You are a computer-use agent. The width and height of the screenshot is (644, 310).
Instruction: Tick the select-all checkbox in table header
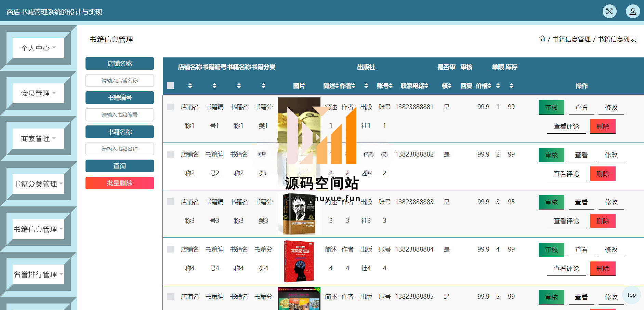click(x=170, y=85)
